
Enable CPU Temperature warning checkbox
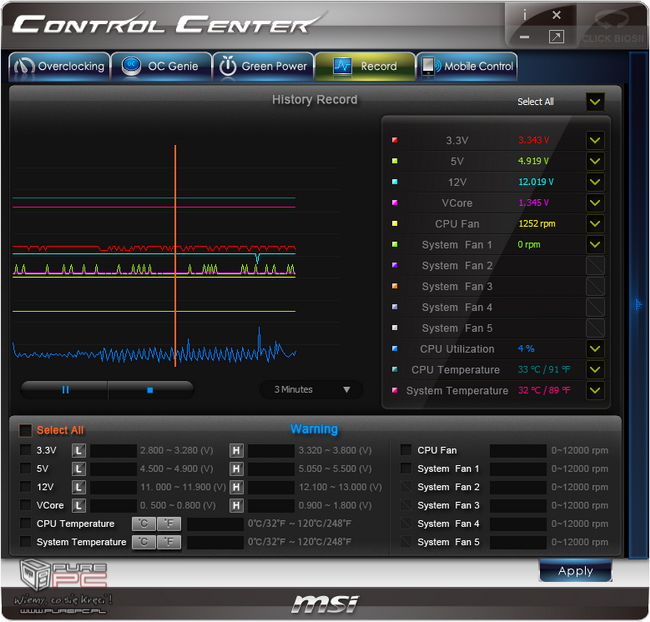tap(26, 523)
